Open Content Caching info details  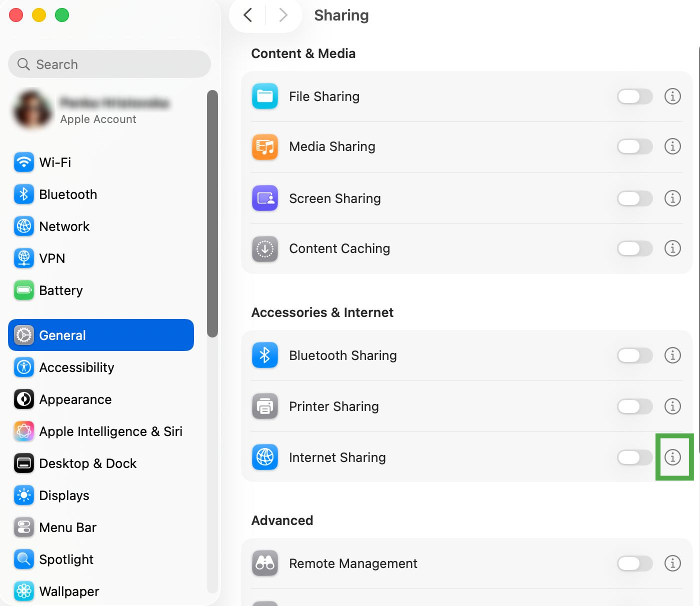click(x=672, y=248)
